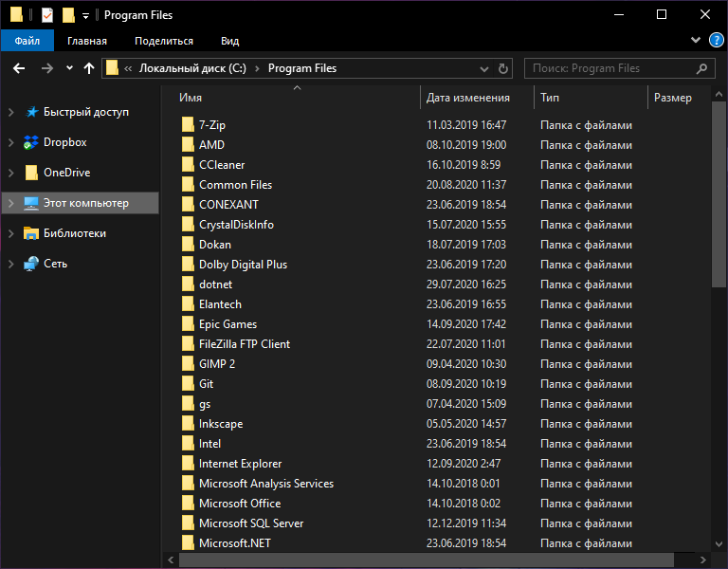Select the Epic Games folder icon
728x569 pixels.
188,324
